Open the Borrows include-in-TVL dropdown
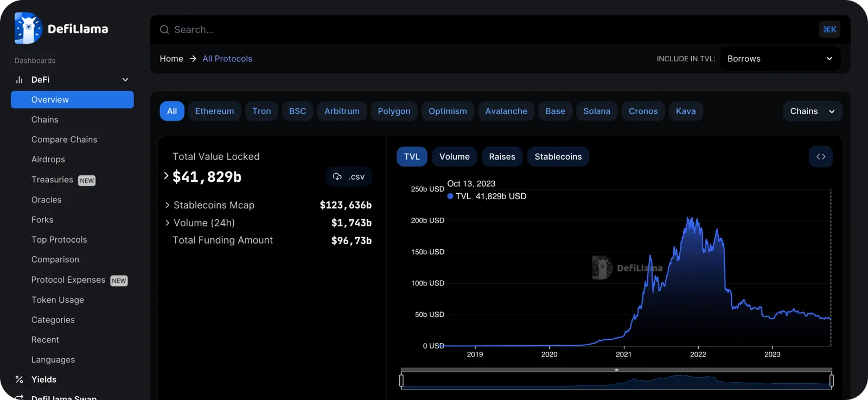The width and height of the screenshot is (868, 400). tap(780, 59)
